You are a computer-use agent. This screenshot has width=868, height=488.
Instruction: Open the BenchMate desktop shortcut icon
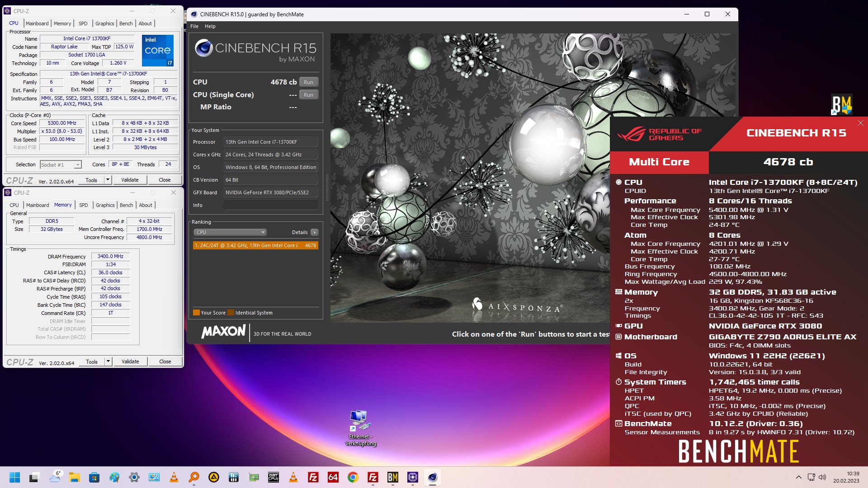click(x=841, y=105)
